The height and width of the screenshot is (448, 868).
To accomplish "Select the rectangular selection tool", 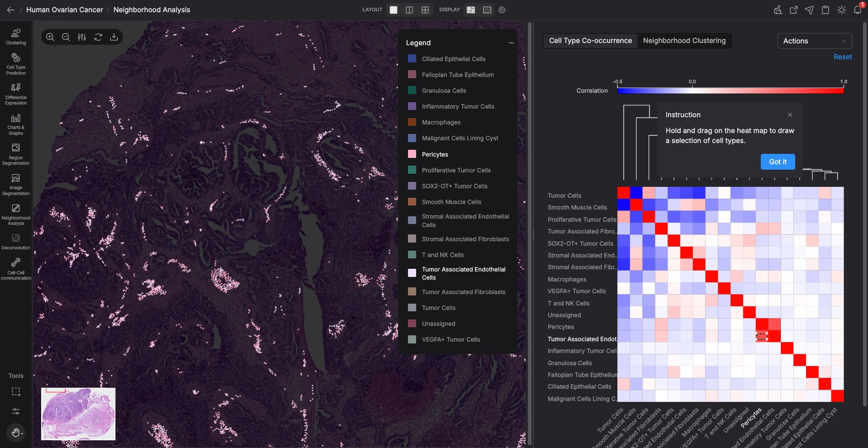I will coord(16,392).
